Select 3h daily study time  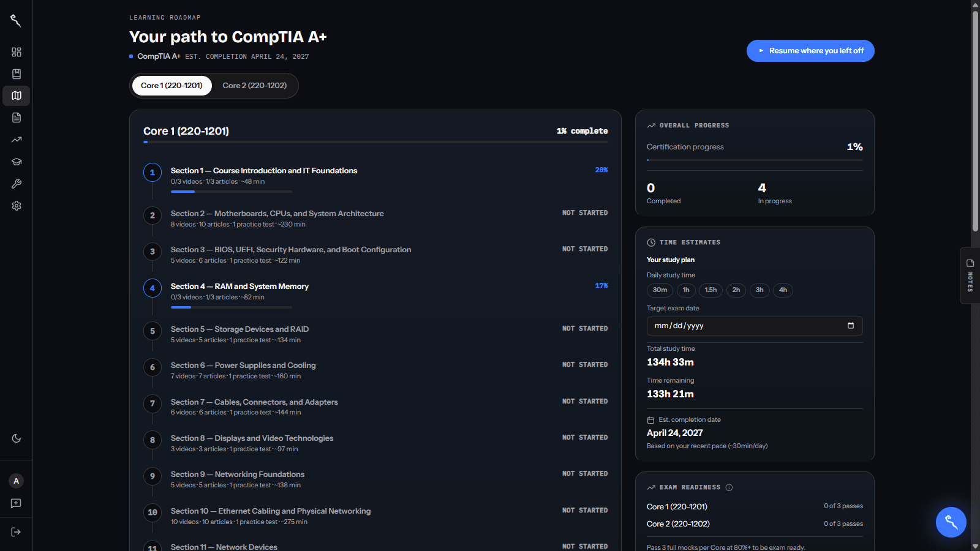point(759,290)
